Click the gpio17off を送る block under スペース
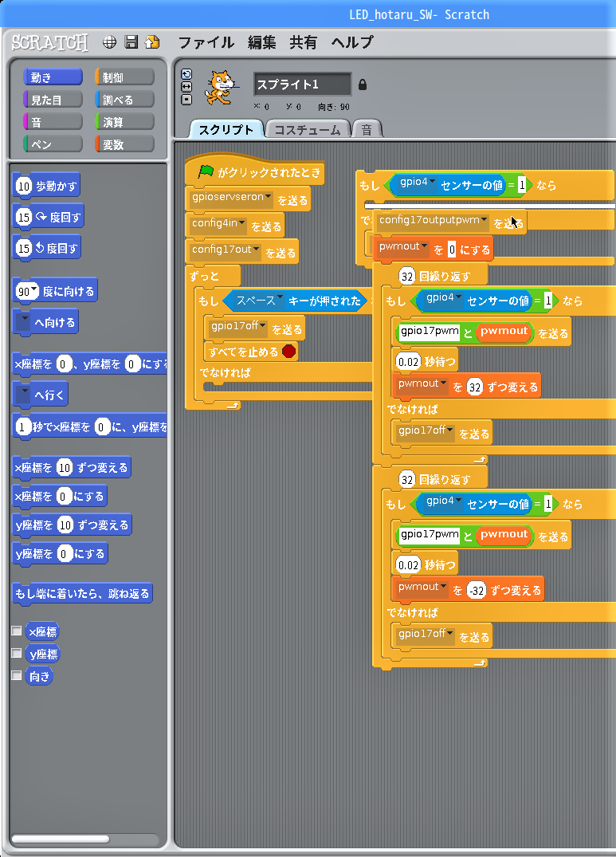This screenshot has width=616, height=857. tap(255, 328)
